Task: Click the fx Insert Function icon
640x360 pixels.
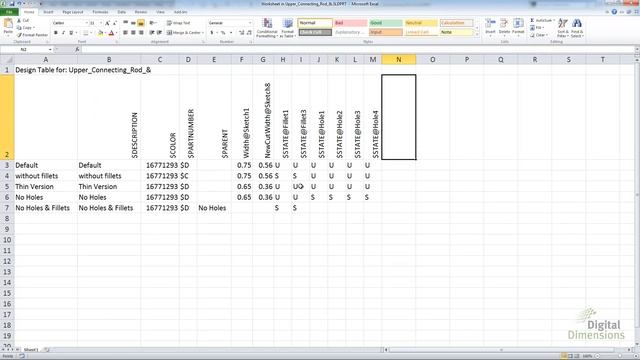Action: [x=77, y=49]
